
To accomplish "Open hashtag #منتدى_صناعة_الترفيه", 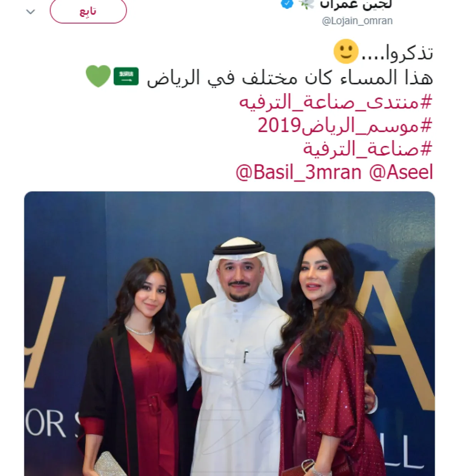I will pos(336,102).
